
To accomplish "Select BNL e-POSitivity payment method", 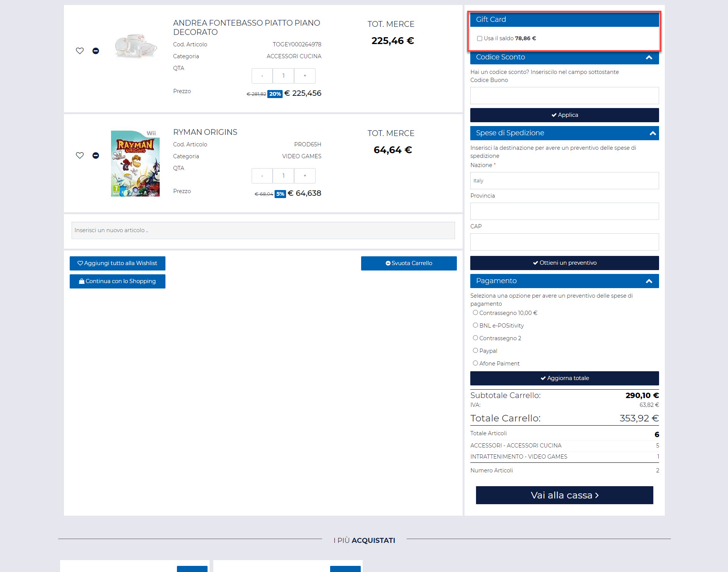I will click(475, 325).
